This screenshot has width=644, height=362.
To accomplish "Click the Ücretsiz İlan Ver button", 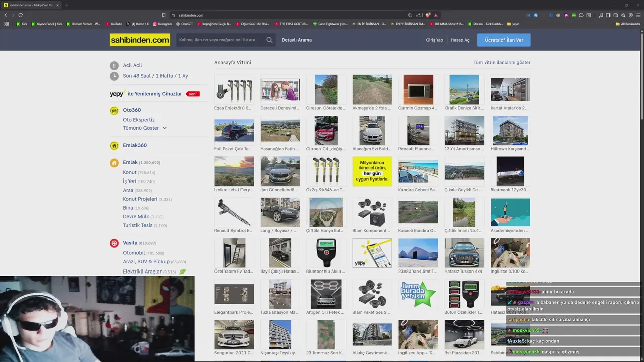I will click(504, 40).
